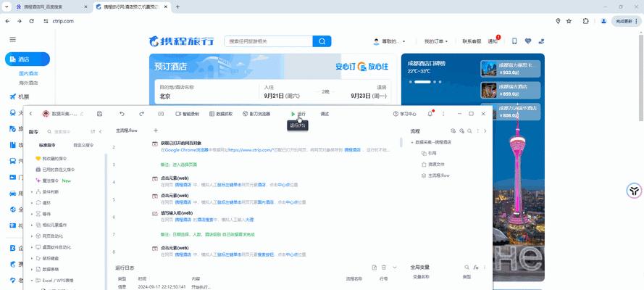Redo the action in the RPA editor toolbar
Viewport: 644px width, 290px height.
pyautogui.click(x=142, y=114)
